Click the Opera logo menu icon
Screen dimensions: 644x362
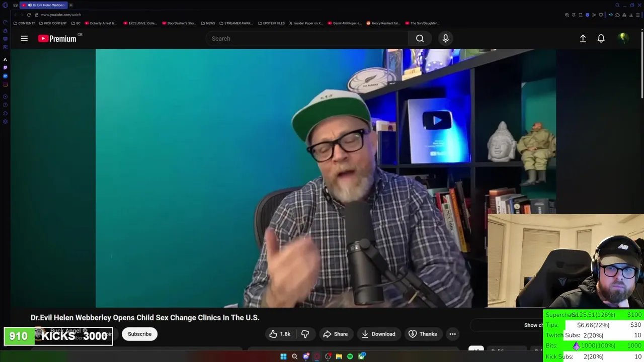click(6, 5)
